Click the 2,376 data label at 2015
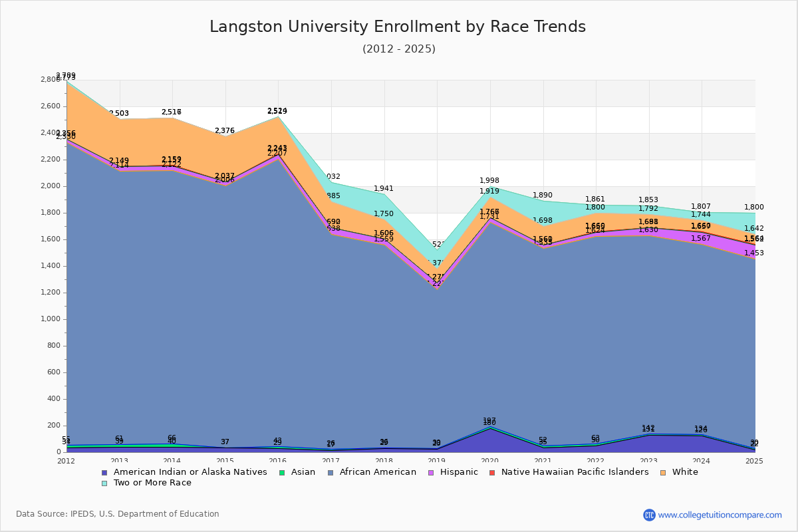Image resolution: width=798 pixels, height=532 pixels. coord(225,131)
